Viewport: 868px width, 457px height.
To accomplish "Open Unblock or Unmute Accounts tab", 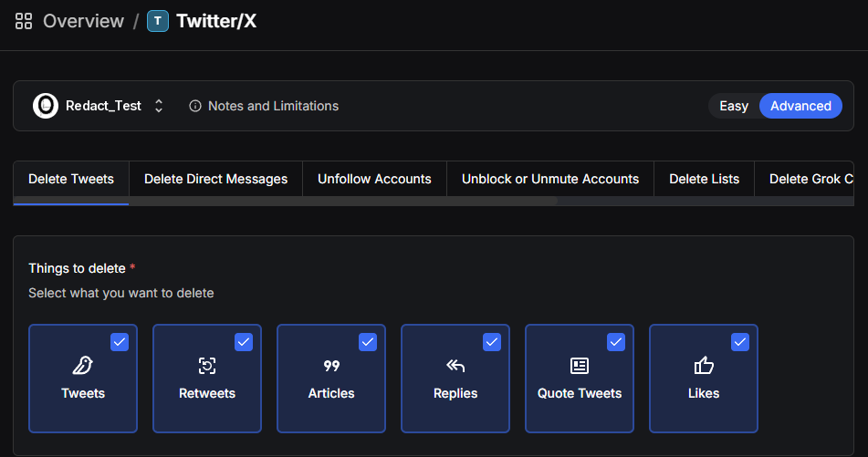I will click(550, 179).
